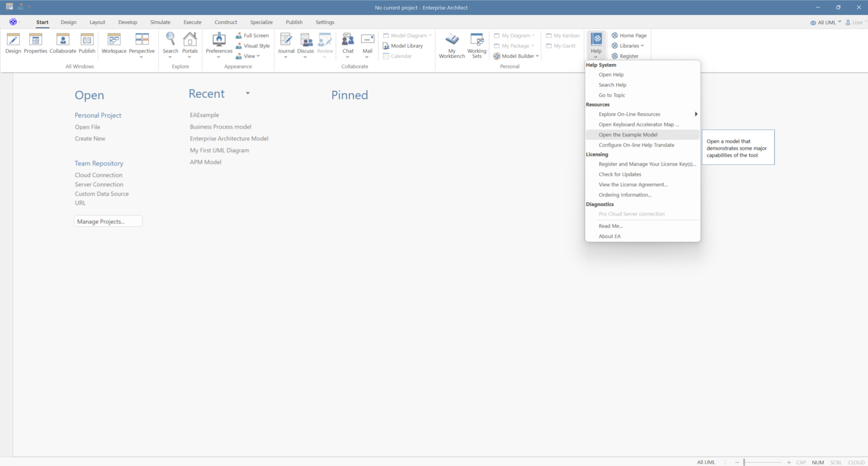Open My Workbench

click(x=452, y=45)
